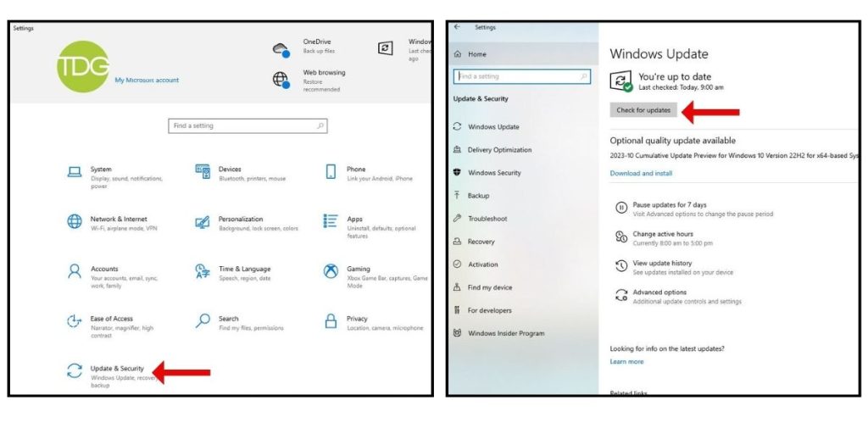This screenshot has width=868, height=434.
Task: Click 'Optional quality update available' heading
Action: click(x=672, y=141)
